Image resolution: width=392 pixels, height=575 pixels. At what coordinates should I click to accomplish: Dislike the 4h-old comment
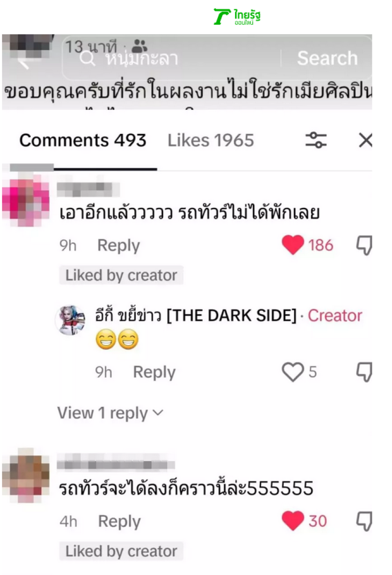[x=364, y=521]
